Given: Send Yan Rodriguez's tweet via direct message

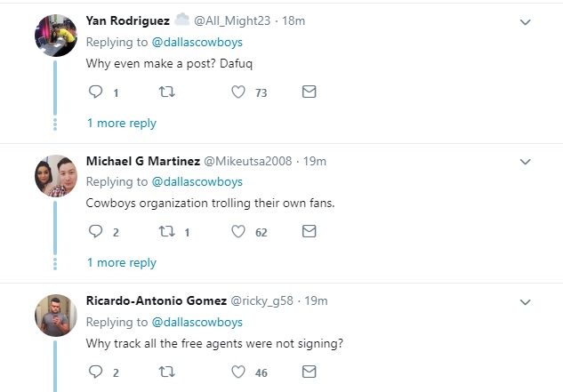Looking at the screenshot, I should [x=309, y=92].
